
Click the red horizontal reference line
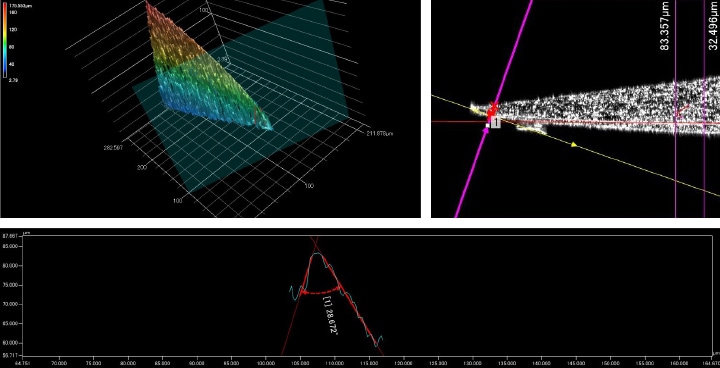576,122
